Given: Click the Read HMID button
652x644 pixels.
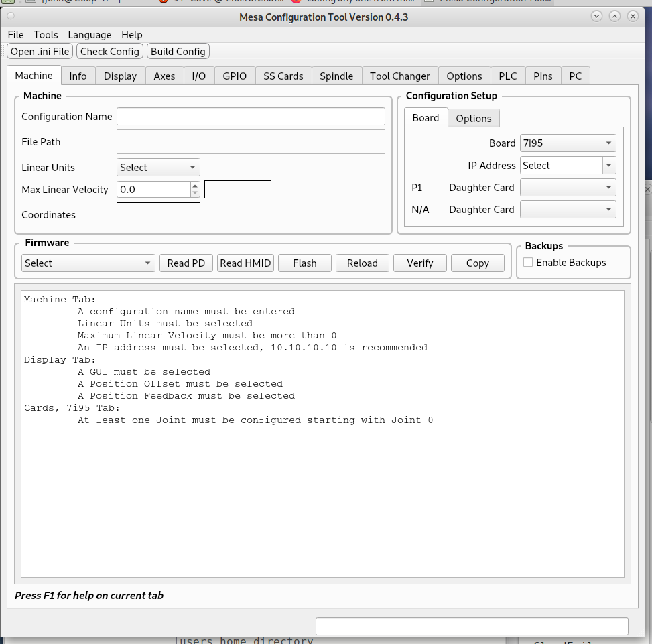Looking at the screenshot, I should pos(245,263).
